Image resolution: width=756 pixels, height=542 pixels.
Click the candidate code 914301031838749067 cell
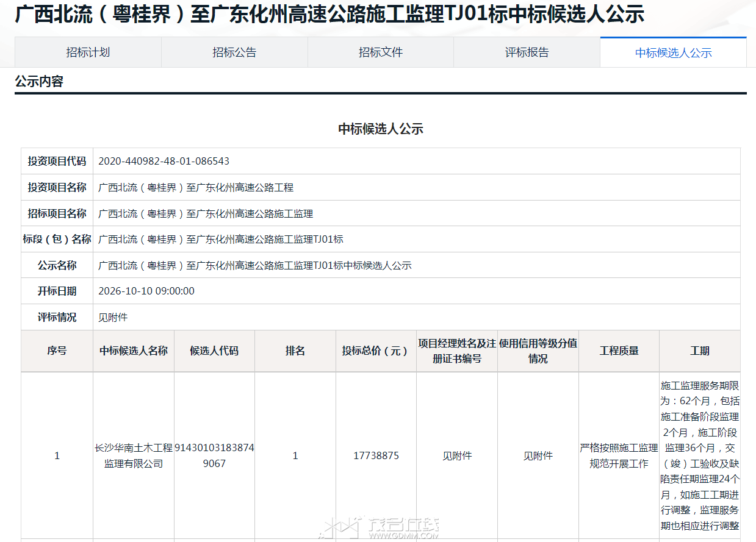pyautogui.click(x=214, y=455)
